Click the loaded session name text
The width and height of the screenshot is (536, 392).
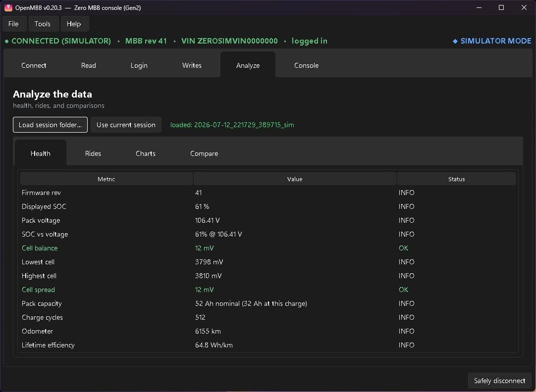(x=232, y=125)
